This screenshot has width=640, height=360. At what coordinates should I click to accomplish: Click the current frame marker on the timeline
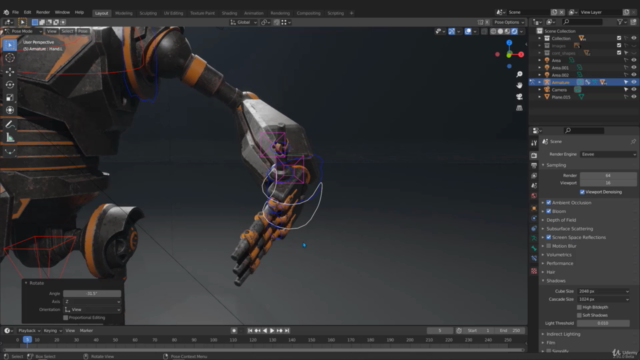[x=27, y=340]
